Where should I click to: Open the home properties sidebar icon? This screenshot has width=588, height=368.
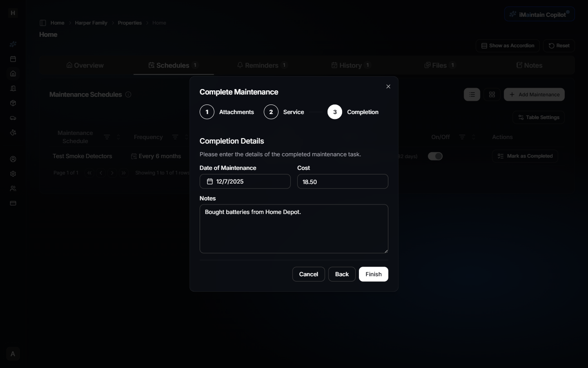tap(13, 73)
